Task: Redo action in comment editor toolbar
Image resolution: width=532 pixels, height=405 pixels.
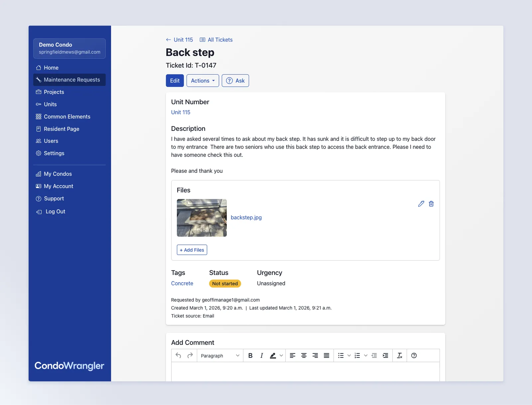Action: pos(190,355)
